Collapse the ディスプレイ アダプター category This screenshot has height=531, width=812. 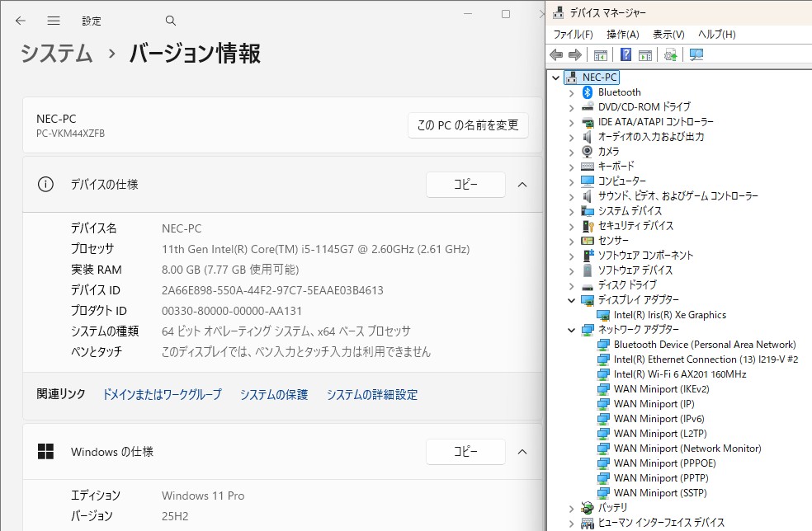coord(571,300)
